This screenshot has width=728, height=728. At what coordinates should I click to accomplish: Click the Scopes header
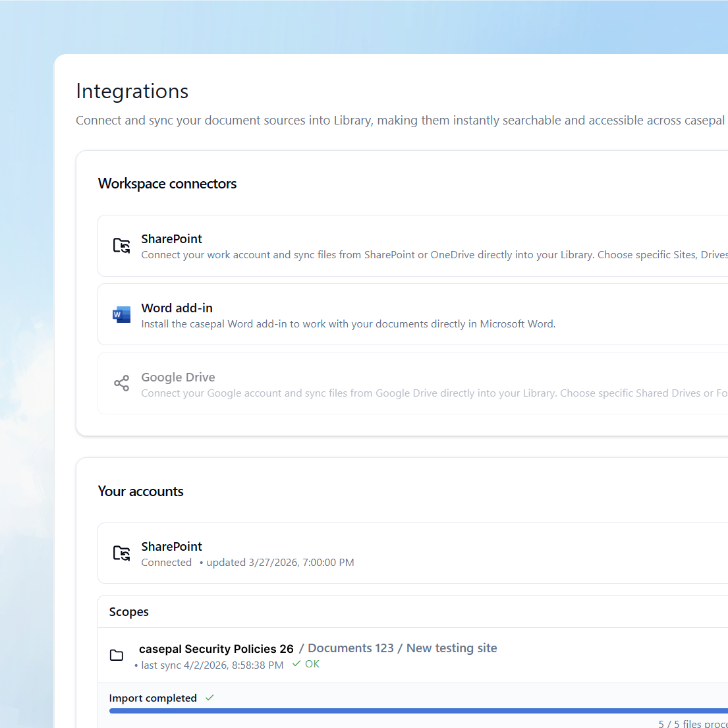point(129,612)
